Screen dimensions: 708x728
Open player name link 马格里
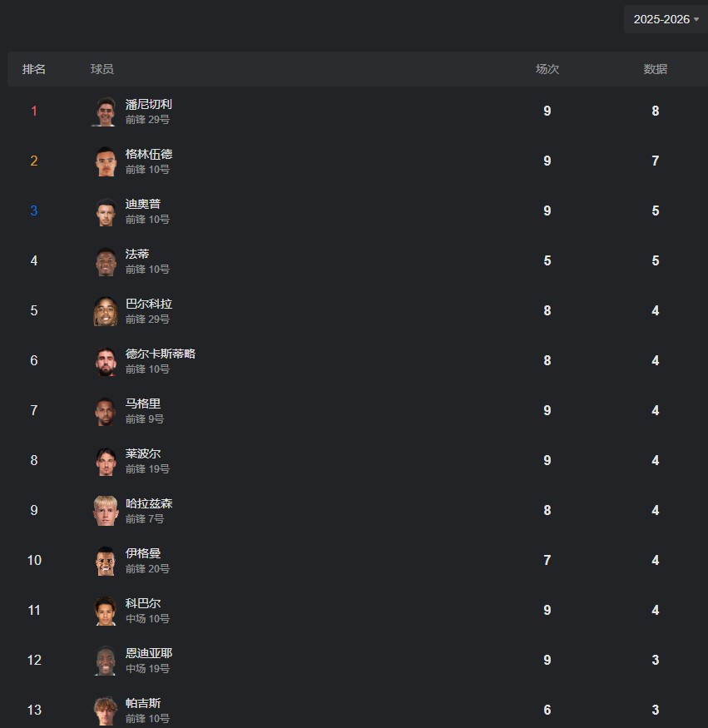[x=143, y=404]
